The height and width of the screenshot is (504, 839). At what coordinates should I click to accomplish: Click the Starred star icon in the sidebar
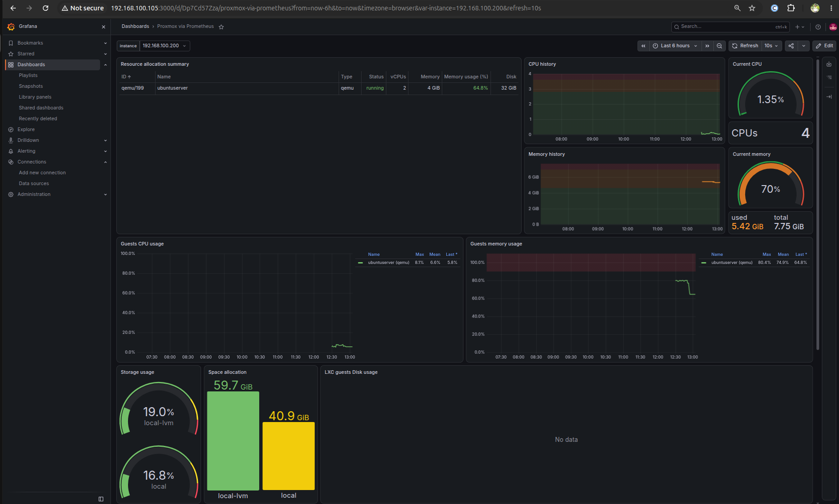point(11,54)
